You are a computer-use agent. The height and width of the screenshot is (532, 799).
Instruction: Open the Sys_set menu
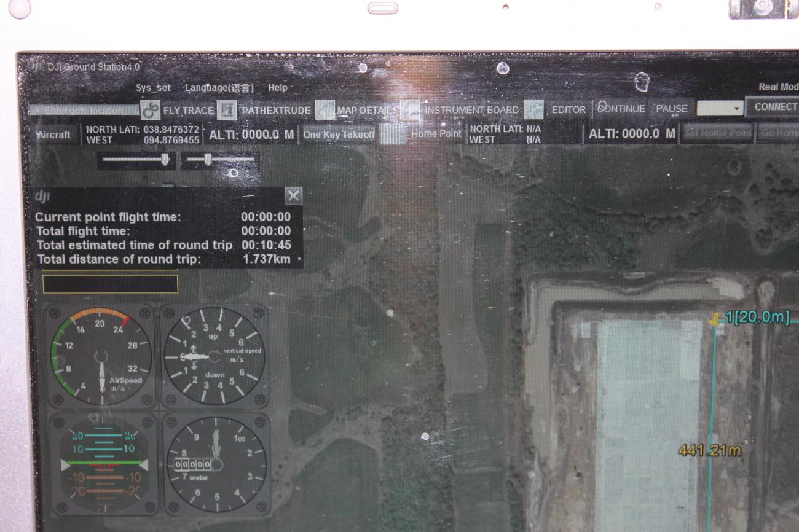pyautogui.click(x=153, y=88)
